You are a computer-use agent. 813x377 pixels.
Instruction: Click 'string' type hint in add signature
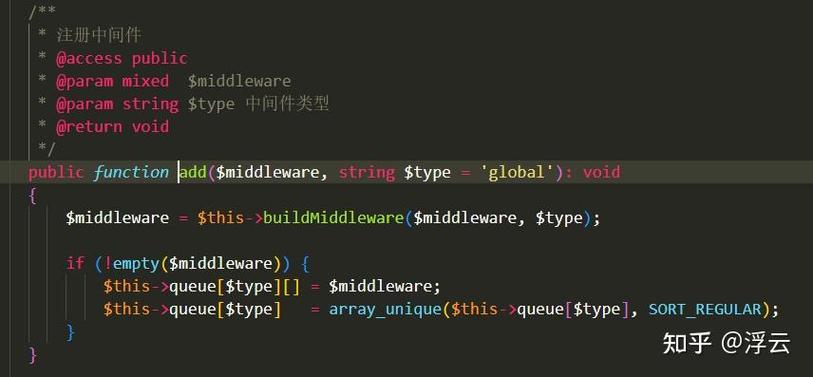[367, 172]
